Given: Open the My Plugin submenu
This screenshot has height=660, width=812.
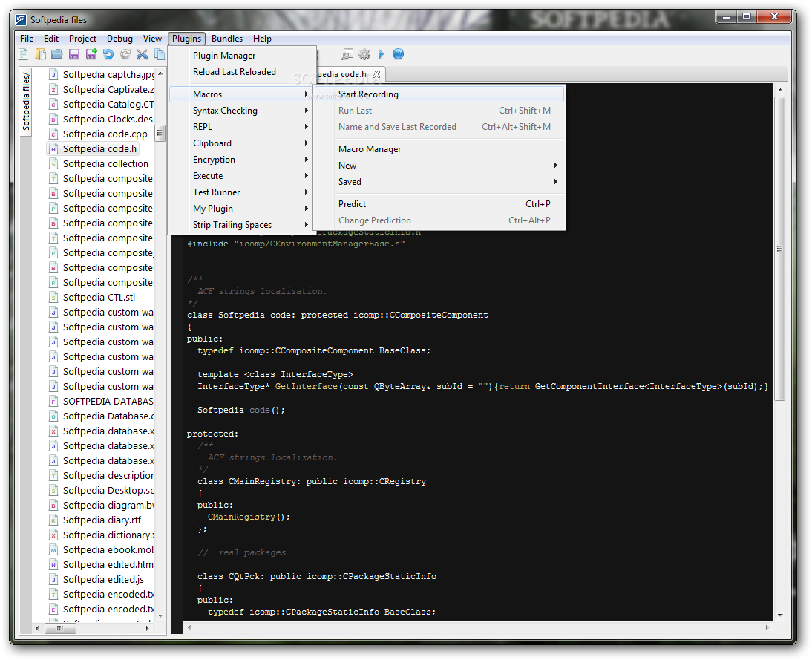Looking at the screenshot, I should coord(241,209).
